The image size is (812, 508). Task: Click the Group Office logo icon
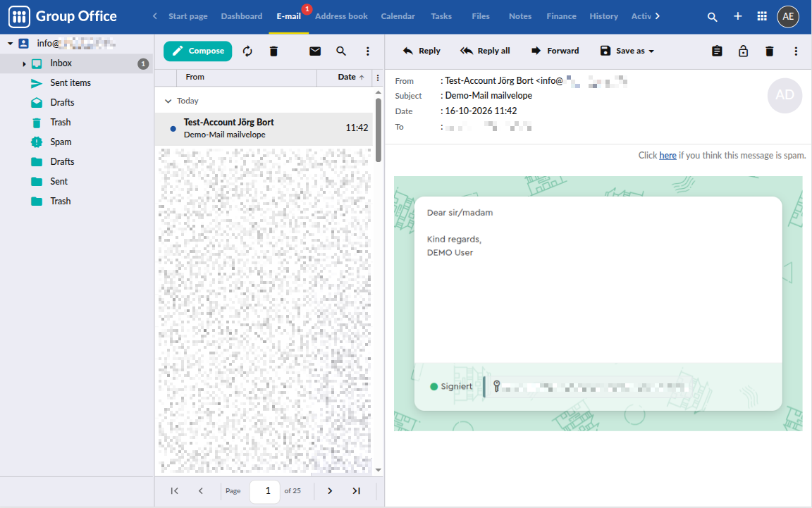point(19,17)
